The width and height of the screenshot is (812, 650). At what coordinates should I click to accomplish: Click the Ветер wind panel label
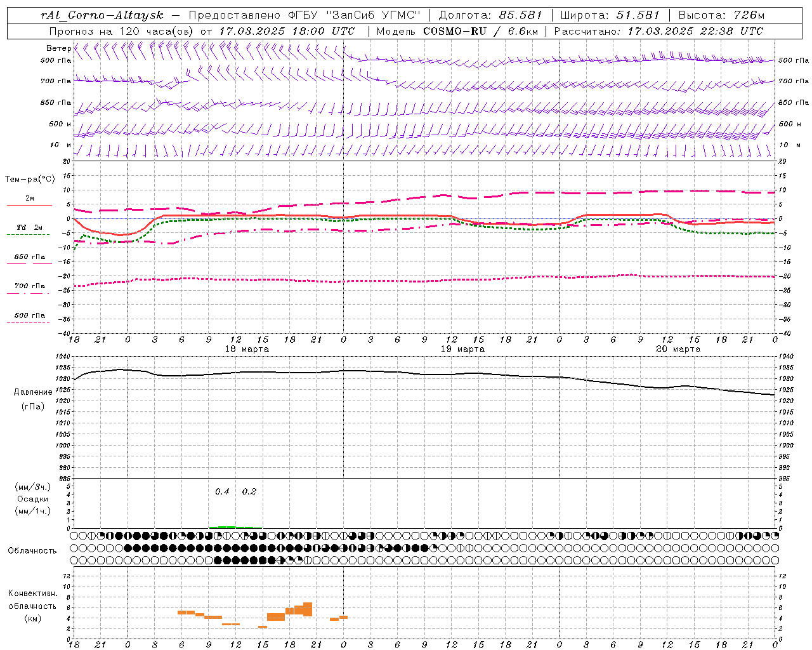coord(59,48)
